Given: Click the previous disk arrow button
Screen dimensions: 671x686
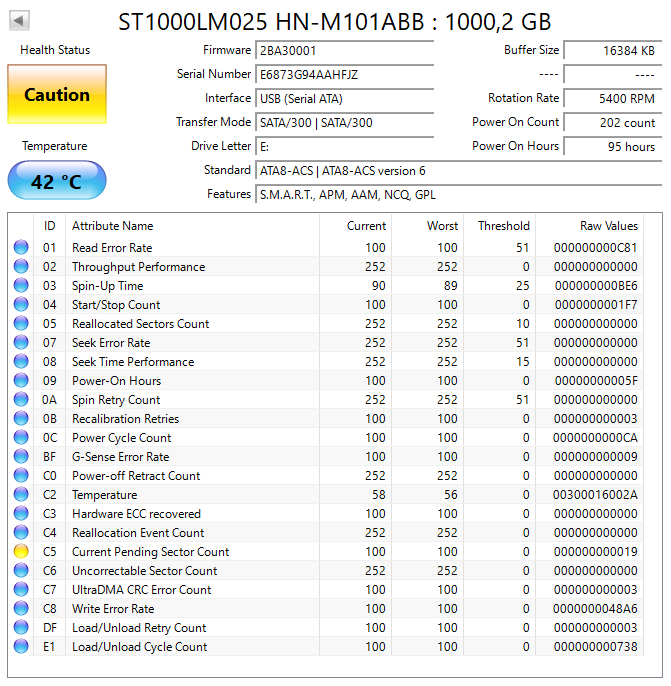Looking at the screenshot, I should [x=20, y=20].
